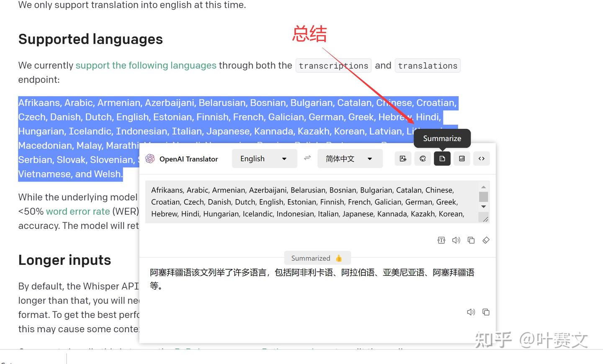Select the Analyze chart icon

[x=462, y=159]
